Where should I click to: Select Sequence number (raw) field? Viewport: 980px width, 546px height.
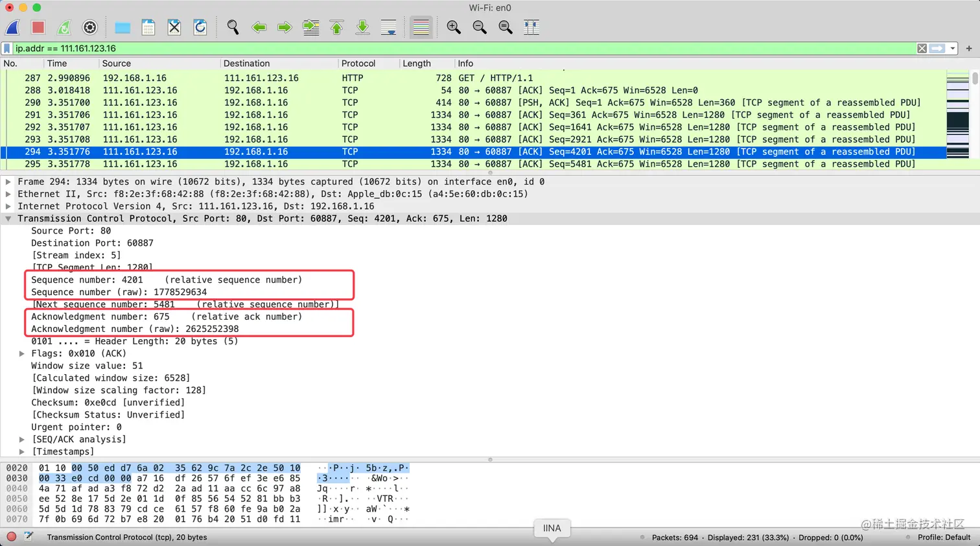tap(119, 292)
